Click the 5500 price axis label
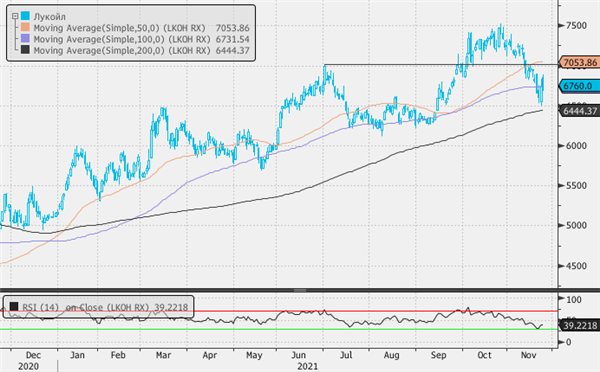This screenshot has width=600, height=372. (x=577, y=186)
